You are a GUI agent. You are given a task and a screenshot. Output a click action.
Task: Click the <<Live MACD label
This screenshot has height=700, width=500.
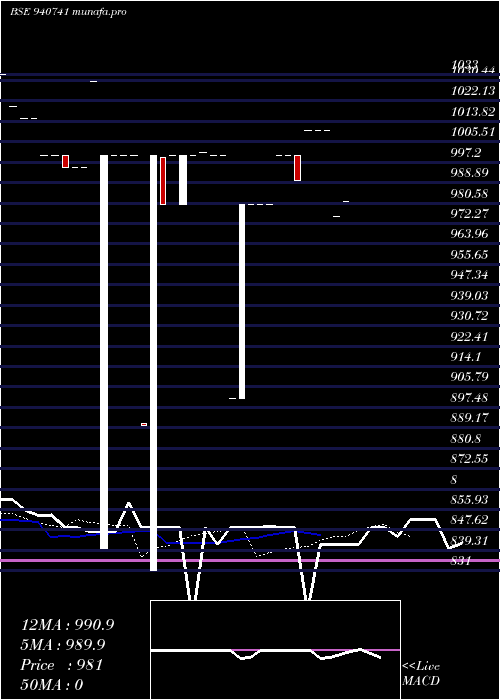421,674
